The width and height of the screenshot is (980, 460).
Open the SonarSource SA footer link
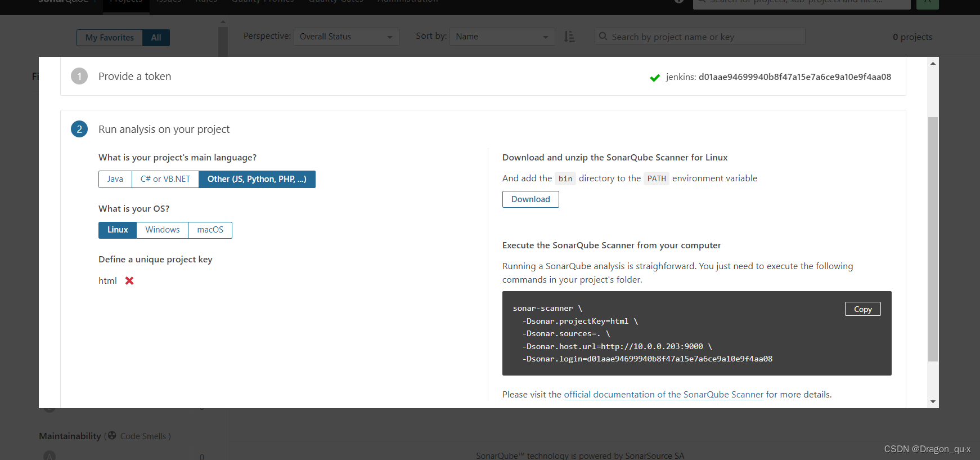coord(655,455)
